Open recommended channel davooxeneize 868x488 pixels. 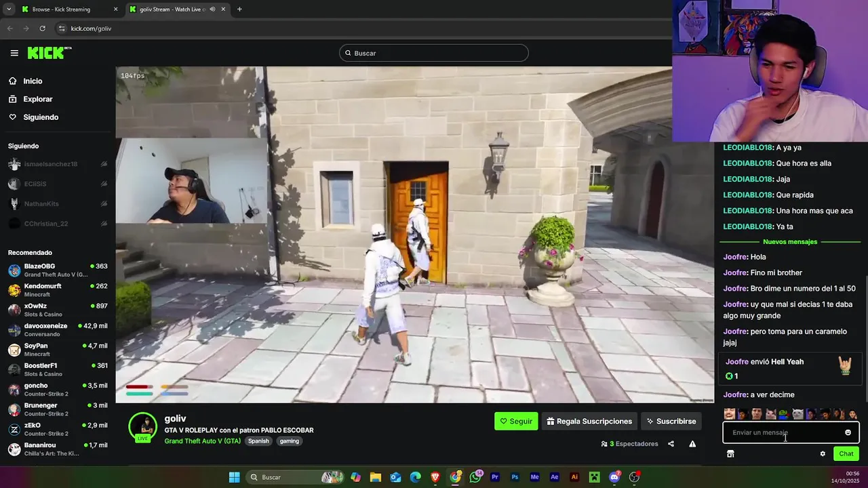click(58, 329)
